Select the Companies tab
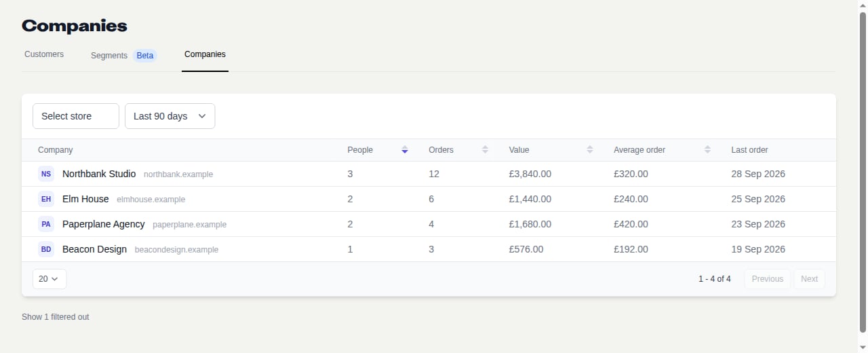Screen dimensions: 868x353 [205, 54]
